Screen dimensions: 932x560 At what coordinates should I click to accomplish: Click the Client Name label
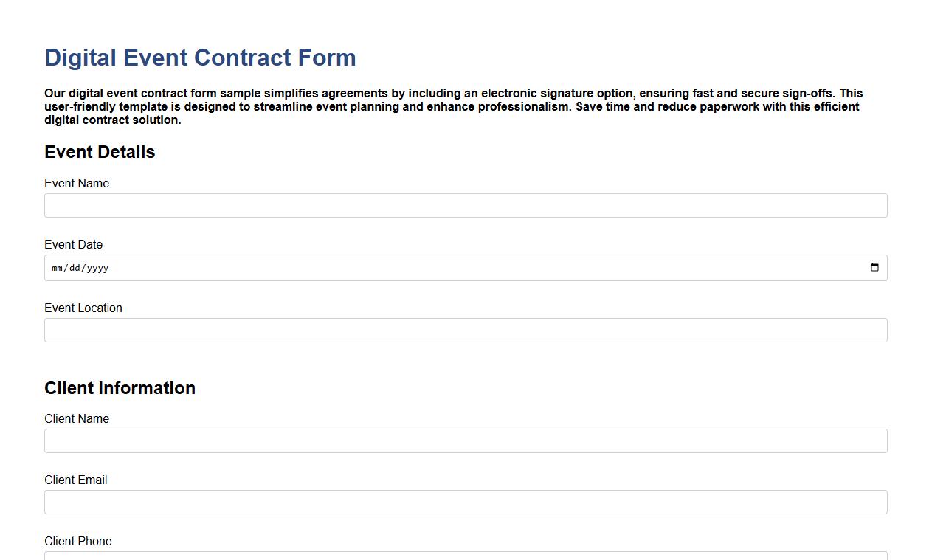[76, 418]
